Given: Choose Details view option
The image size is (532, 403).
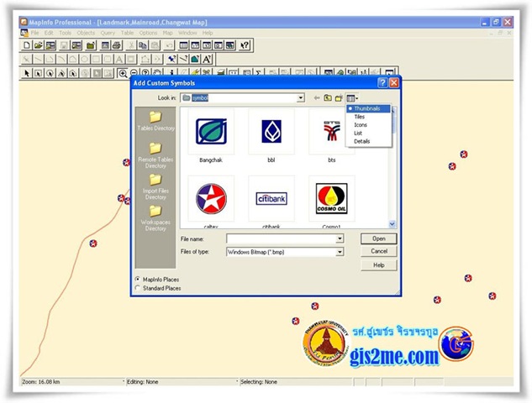Looking at the screenshot, I should [368, 141].
